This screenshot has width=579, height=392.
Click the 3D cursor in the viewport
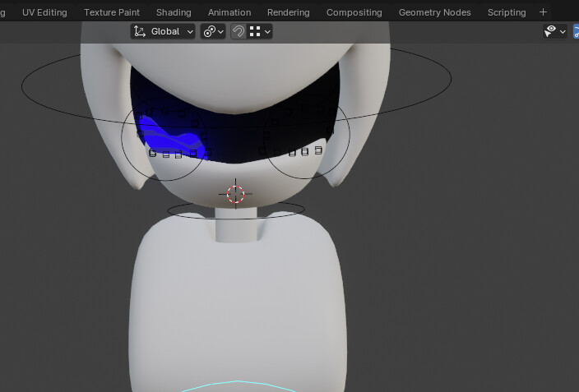click(x=235, y=194)
